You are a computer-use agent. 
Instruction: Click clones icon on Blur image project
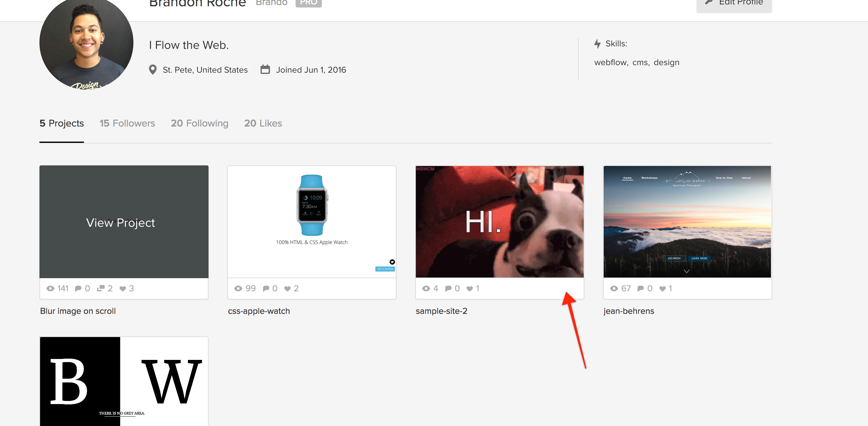click(x=101, y=288)
